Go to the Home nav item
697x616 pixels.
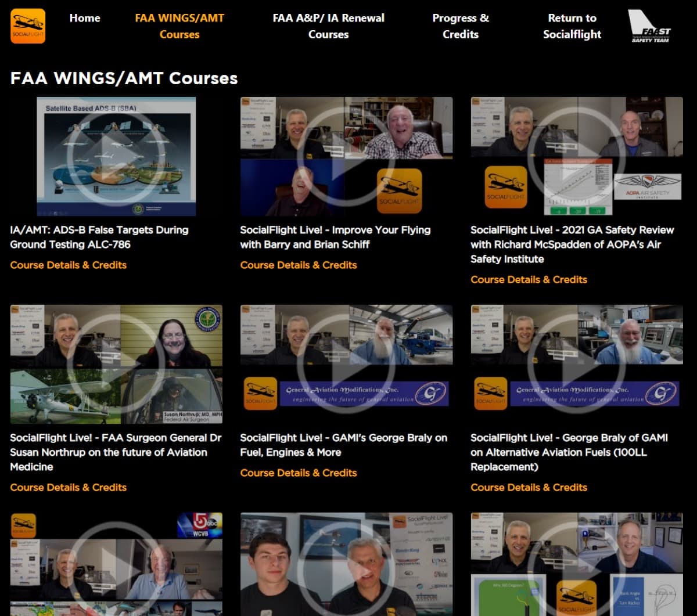coord(85,18)
